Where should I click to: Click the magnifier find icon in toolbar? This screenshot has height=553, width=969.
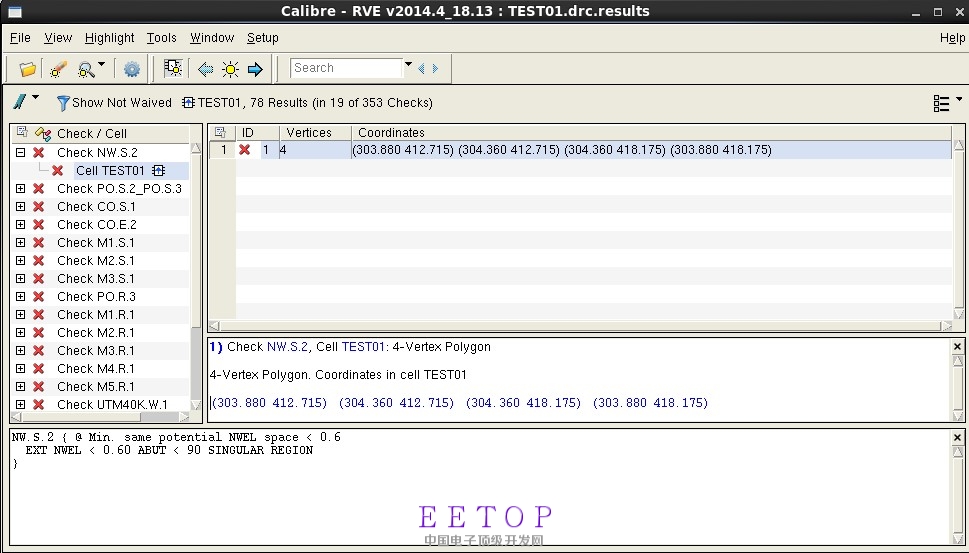point(86,69)
